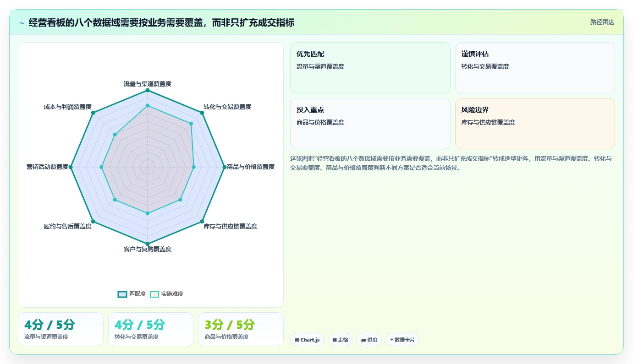Click the 成本与利润覆盖度 radar axis label

(x=68, y=107)
